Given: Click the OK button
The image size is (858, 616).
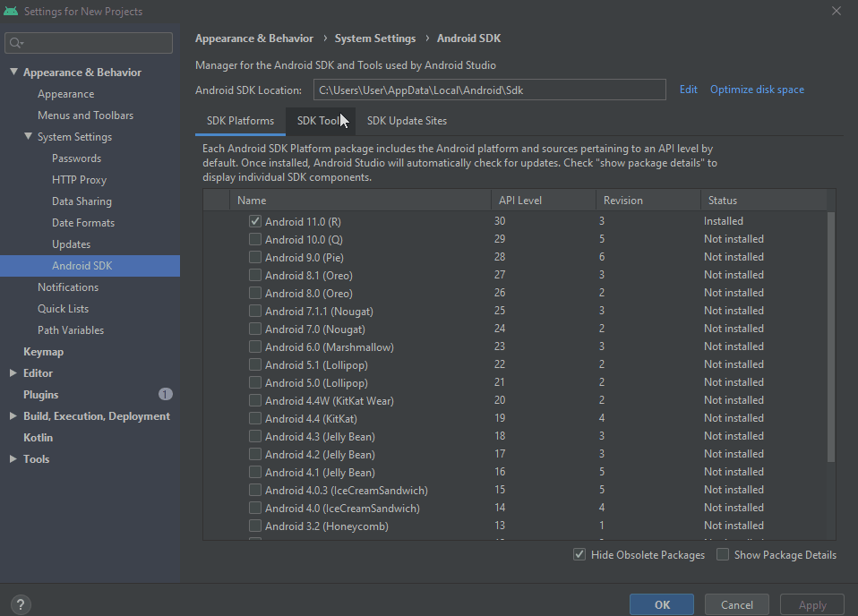Looking at the screenshot, I should [x=662, y=604].
